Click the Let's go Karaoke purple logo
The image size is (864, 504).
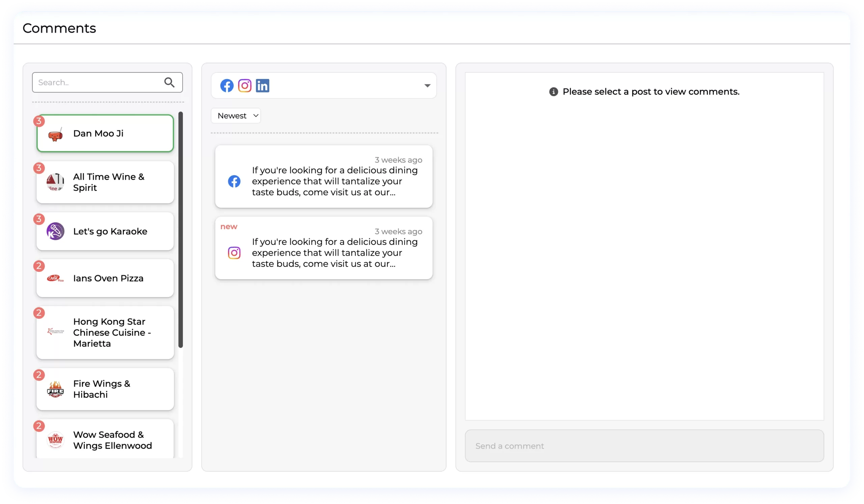click(55, 231)
